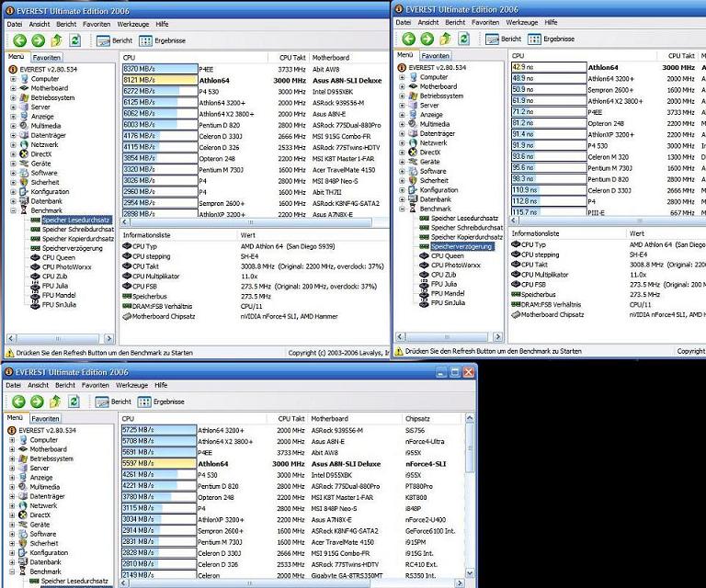Open the Hilfe menu in bottom window
Viewport: 706px width, 588px height.
(x=161, y=385)
